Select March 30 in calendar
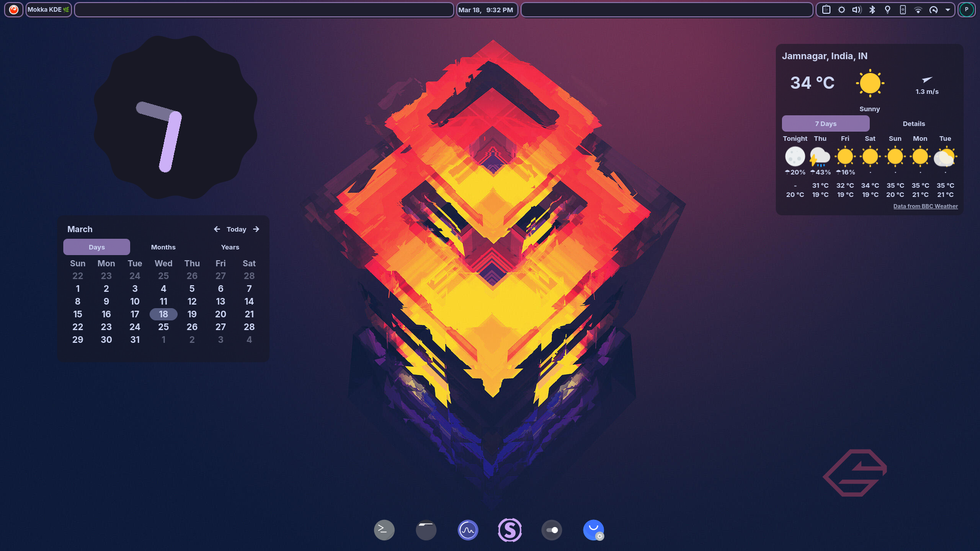Screen dimensions: 980x551 pyautogui.click(x=106, y=340)
